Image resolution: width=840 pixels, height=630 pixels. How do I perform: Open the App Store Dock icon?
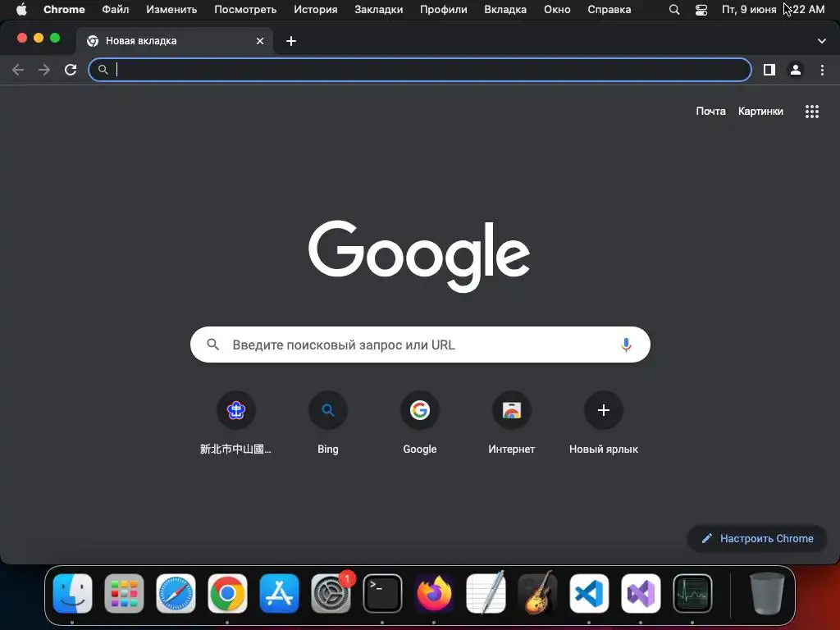point(279,594)
